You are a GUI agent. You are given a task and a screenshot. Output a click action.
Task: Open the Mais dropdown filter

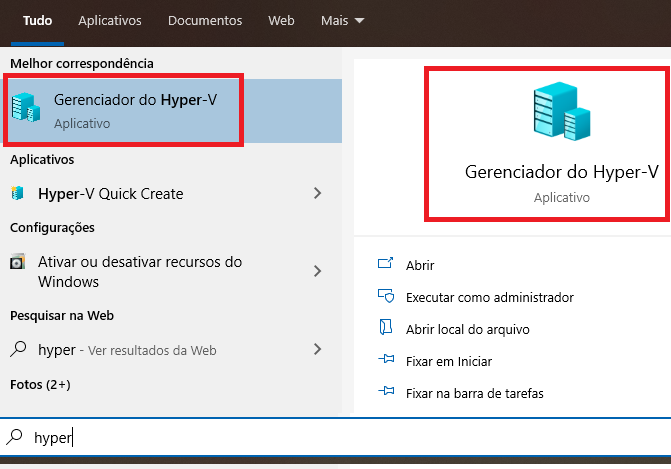coord(342,20)
